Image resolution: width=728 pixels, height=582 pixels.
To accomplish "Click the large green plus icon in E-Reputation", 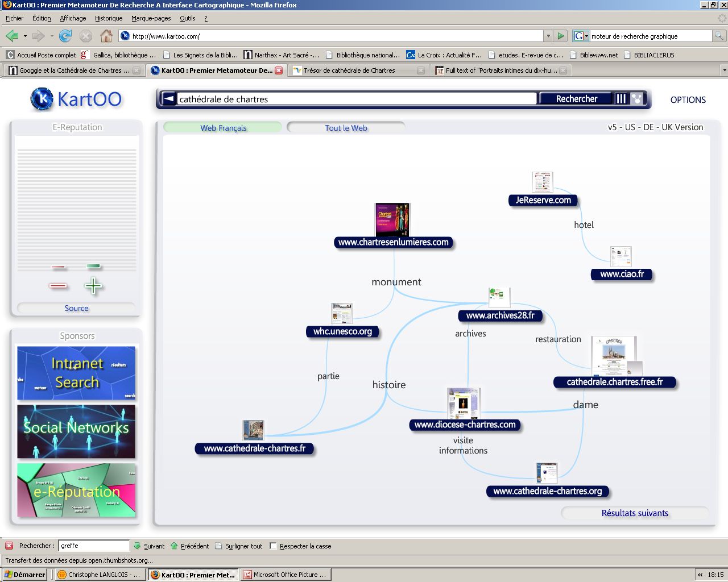I will point(93,285).
